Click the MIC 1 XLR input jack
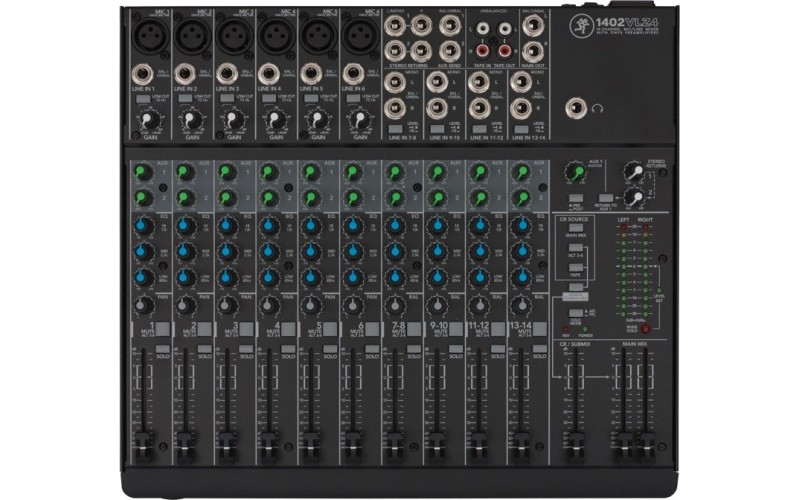 point(149,37)
